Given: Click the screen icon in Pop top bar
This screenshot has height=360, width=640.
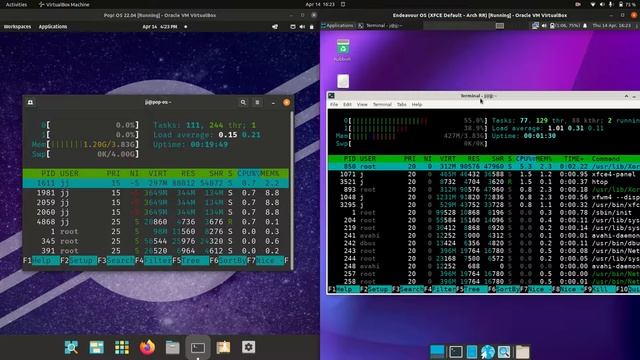Looking at the screenshot, I should tap(293, 27).
